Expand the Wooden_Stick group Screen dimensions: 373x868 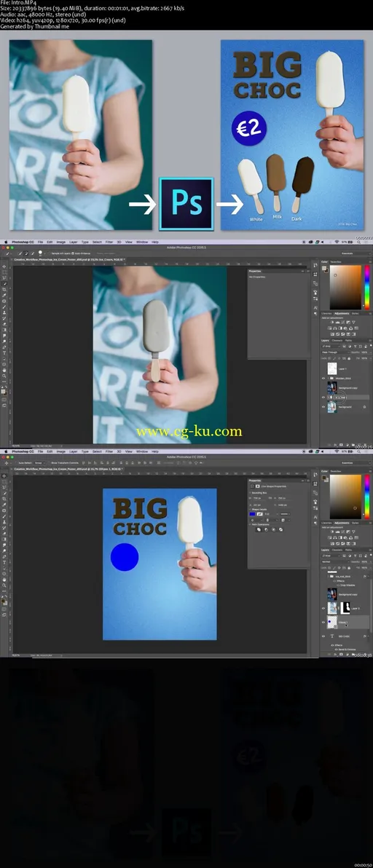(328, 378)
